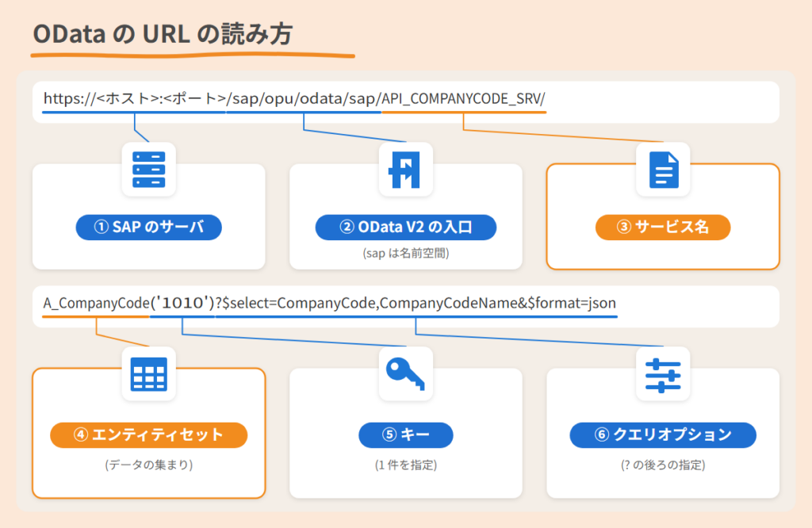Click the note (1 件を指定)

tap(405, 465)
